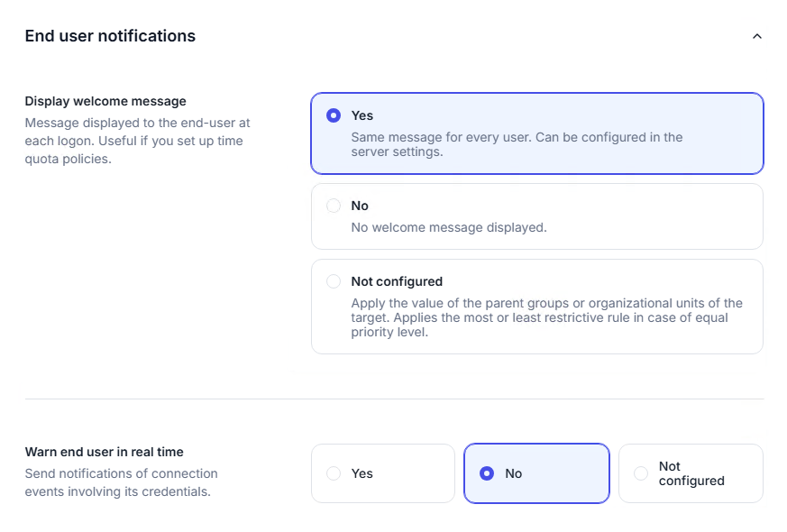Click bold 'Not configured' title in welcome card
This screenshot has width=787, height=532.
pyautogui.click(x=397, y=281)
